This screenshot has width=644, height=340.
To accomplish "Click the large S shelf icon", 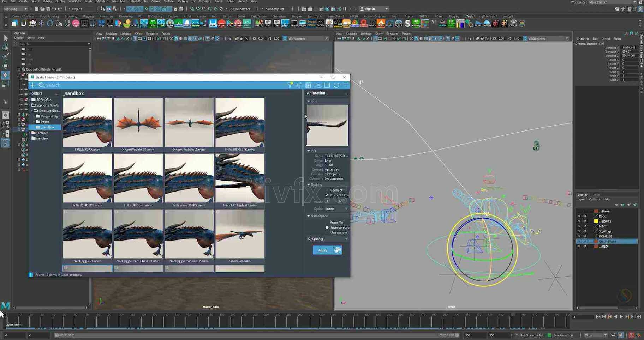I will pyautogui.click(x=407, y=24).
